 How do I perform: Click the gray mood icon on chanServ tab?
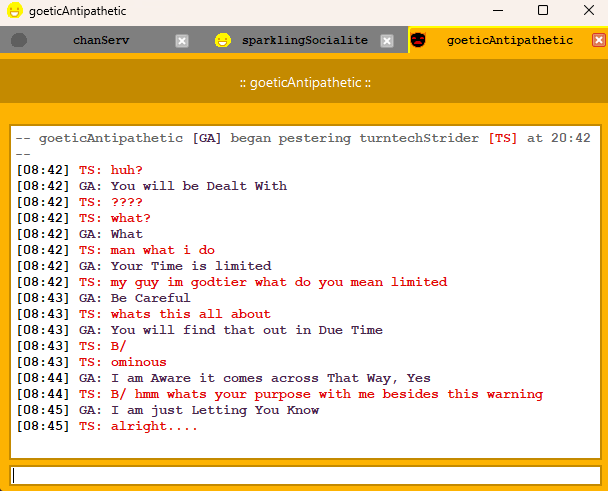(x=19, y=40)
